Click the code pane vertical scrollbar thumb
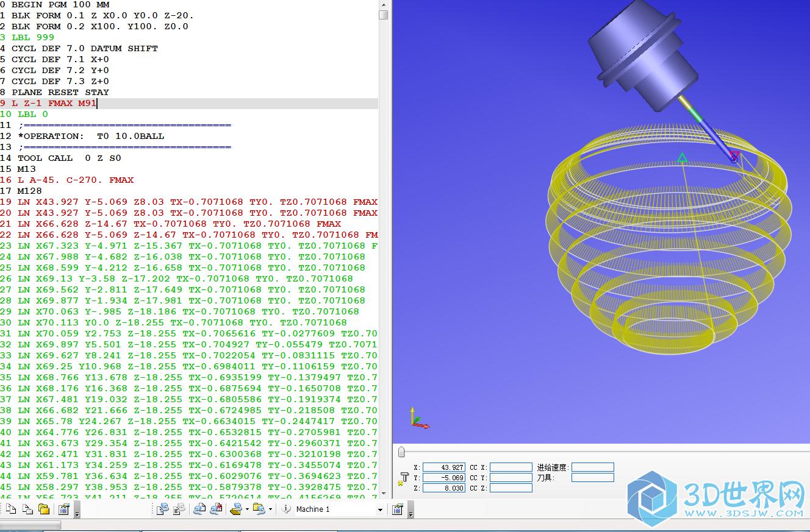This screenshot has height=532, width=810. click(383, 15)
